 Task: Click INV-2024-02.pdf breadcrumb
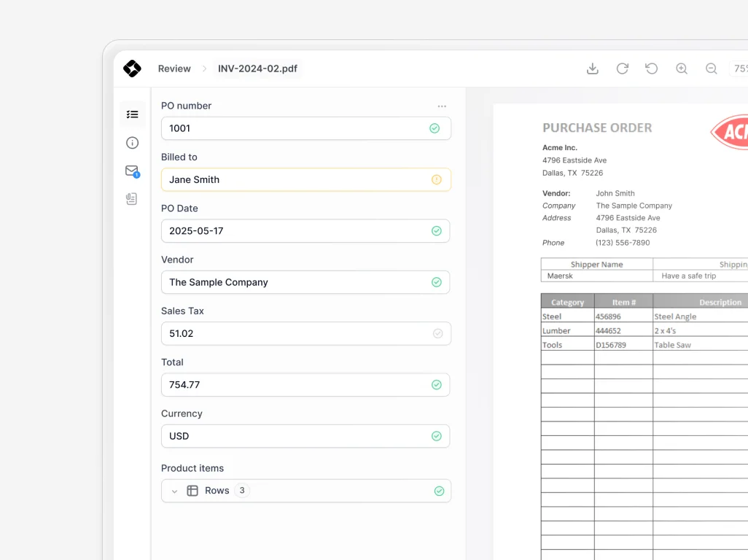click(x=257, y=69)
